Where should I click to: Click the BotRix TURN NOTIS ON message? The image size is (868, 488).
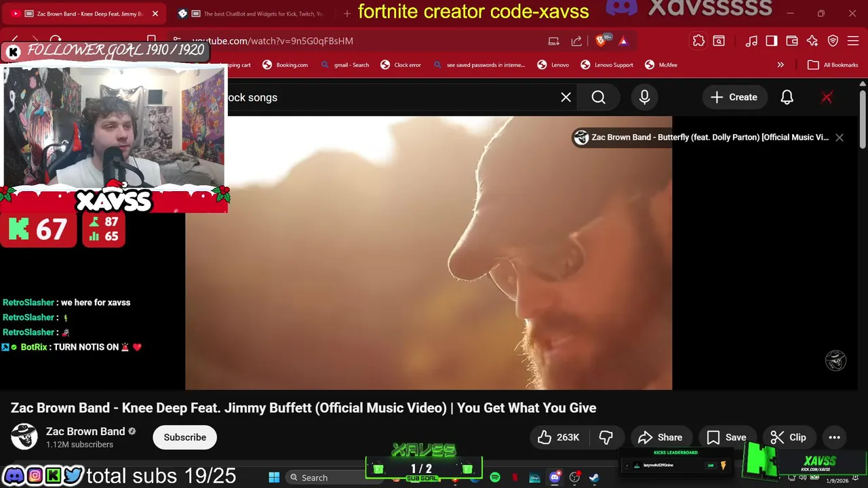coord(71,347)
